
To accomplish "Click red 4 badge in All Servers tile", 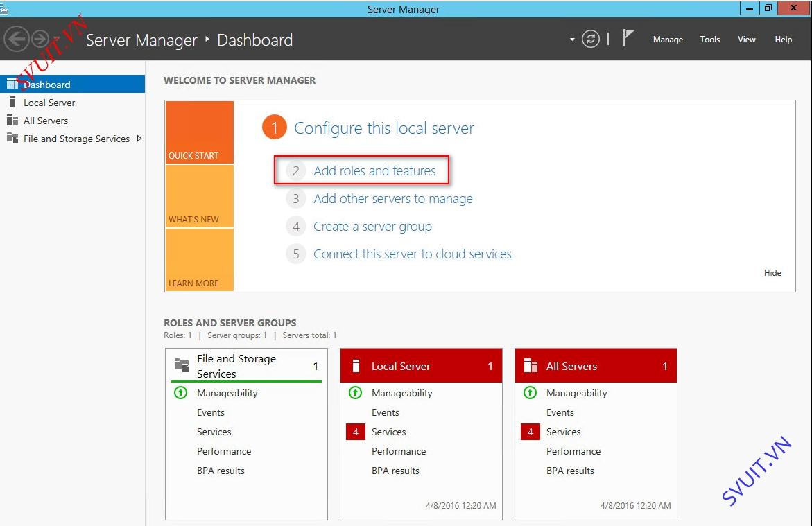I will coord(530,432).
